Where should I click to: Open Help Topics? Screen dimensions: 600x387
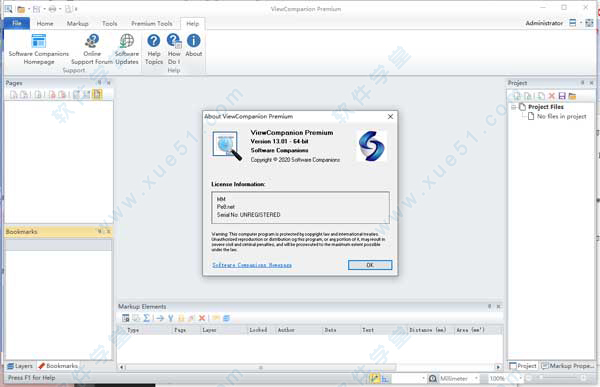[x=154, y=50]
